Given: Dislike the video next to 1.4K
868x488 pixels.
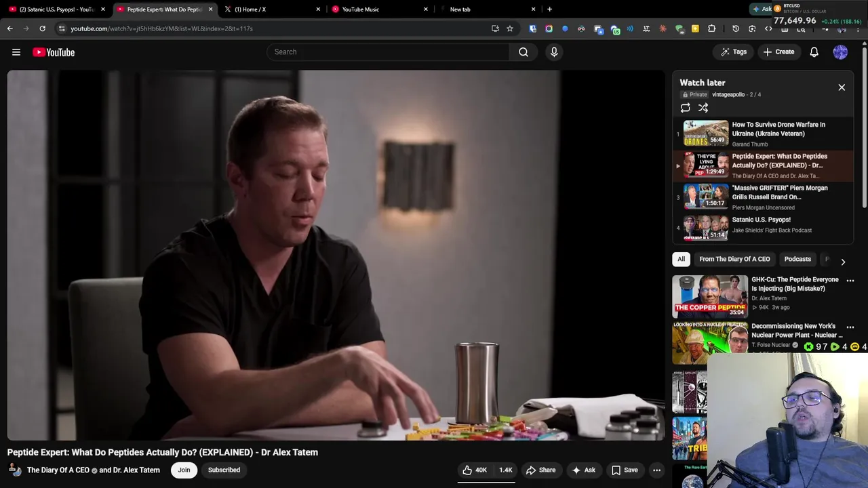Looking at the screenshot, I should click(x=505, y=470).
